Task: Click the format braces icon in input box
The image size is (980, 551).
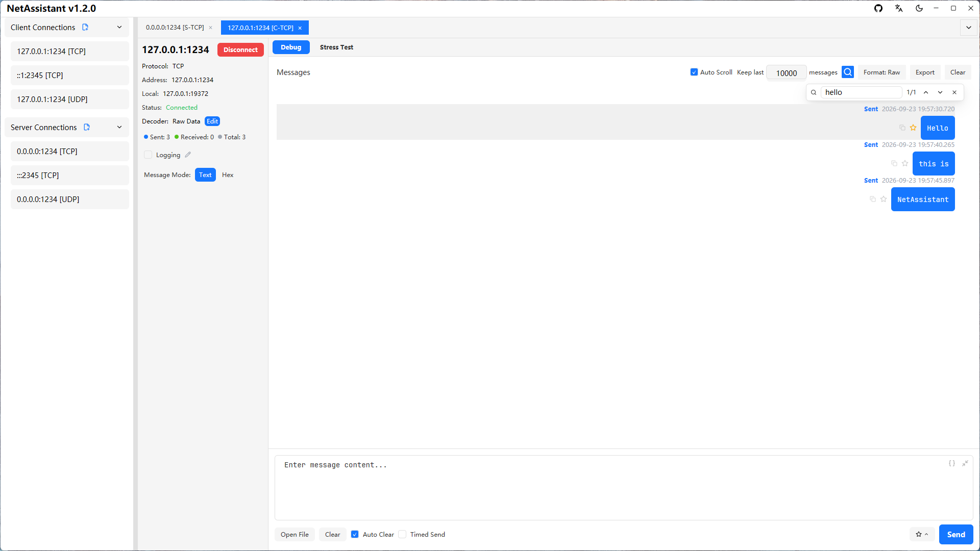Action: (x=952, y=463)
